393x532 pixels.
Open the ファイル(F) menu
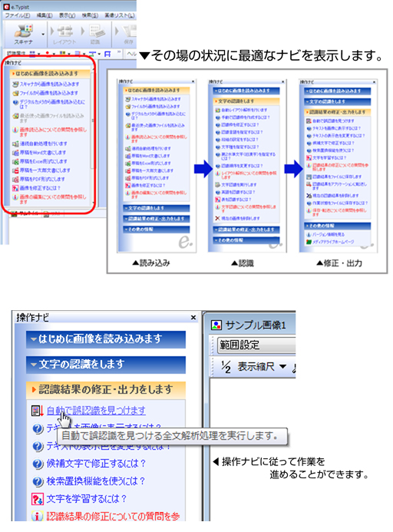(x=17, y=15)
